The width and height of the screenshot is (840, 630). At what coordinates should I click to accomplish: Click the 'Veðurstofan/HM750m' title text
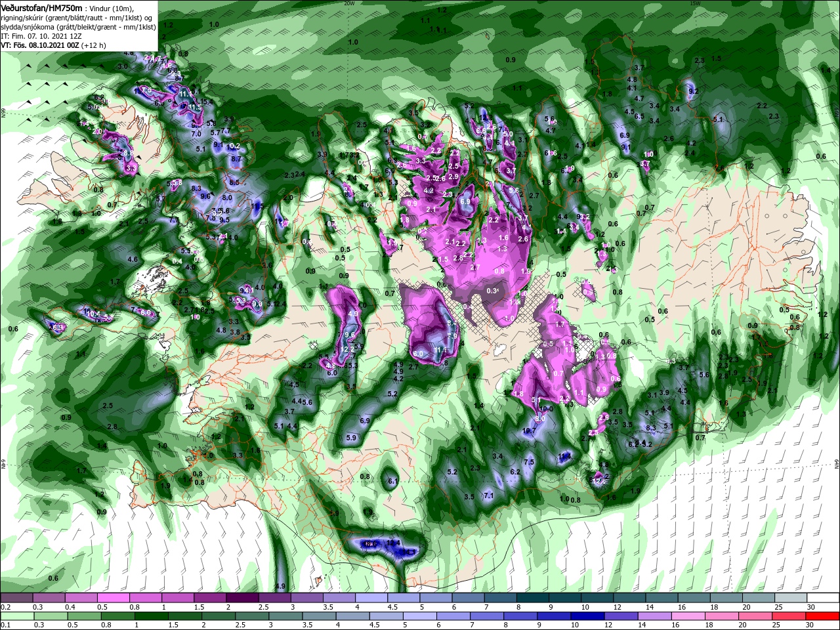point(41,7)
